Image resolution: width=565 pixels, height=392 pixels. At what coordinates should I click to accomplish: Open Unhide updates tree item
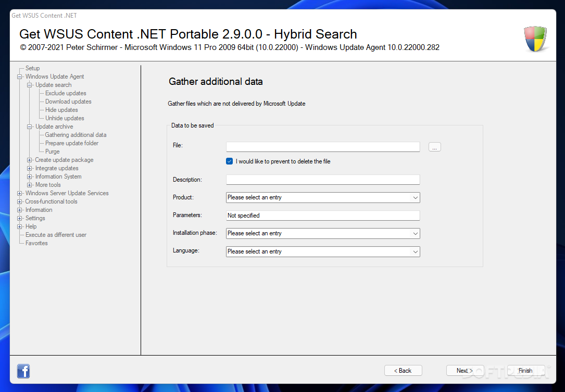point(65,118)
